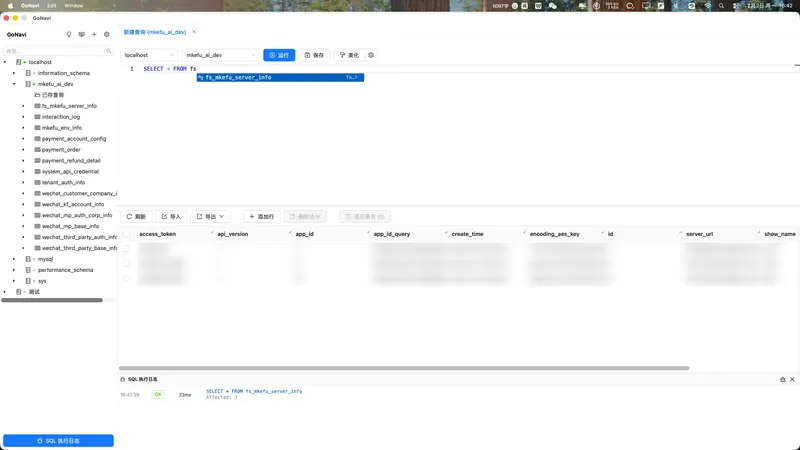The image size is (800, 450).
Task: Select the 新建查询 (mkefu_ai_dev) tab
Action: click(155, 32)
